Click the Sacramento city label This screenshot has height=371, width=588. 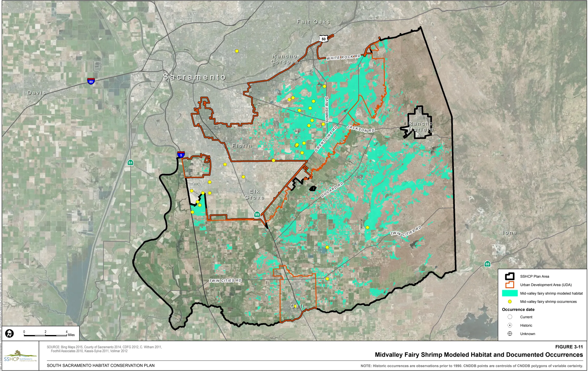point(194,77)
